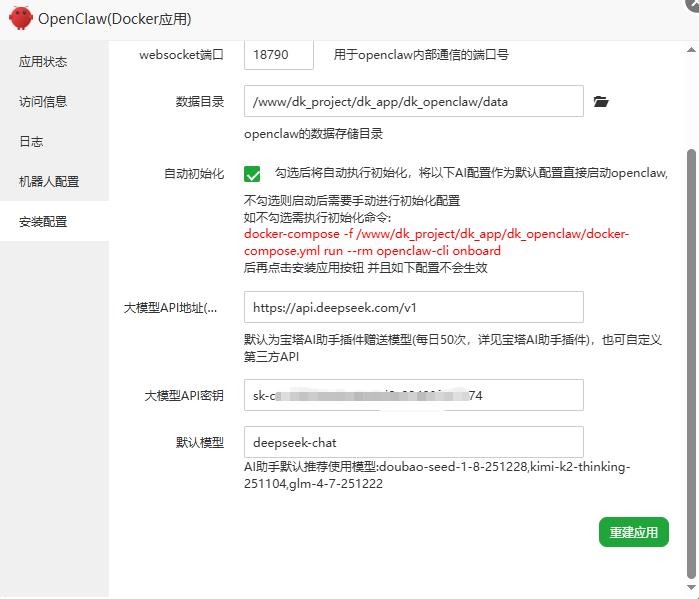Focus the websocket端口 field showing 18790
699x599 pixels.
tap(278, 55)
